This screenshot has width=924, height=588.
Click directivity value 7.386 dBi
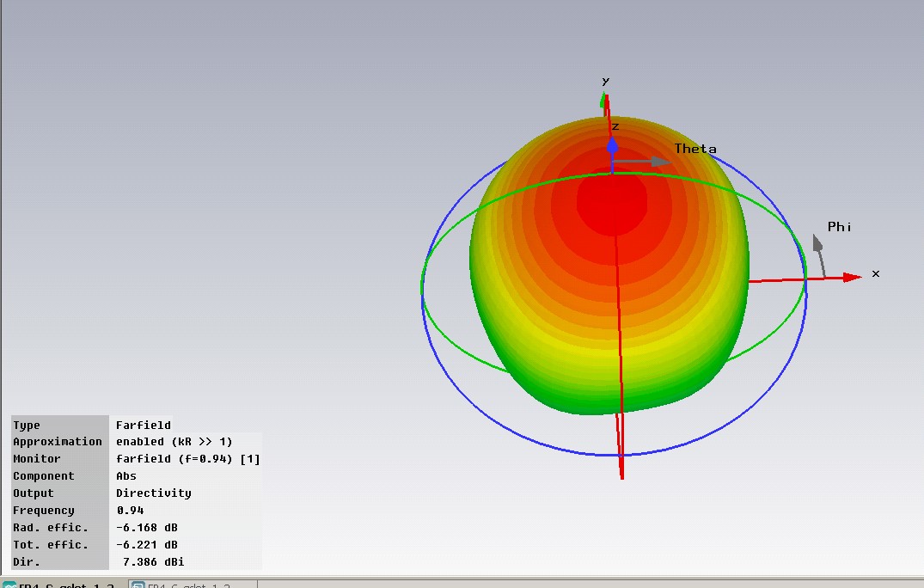[x=153, y=561]
